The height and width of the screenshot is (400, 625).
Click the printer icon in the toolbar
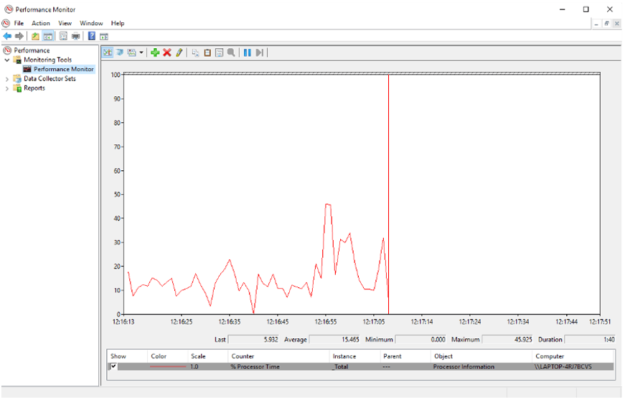click(75, 36)
